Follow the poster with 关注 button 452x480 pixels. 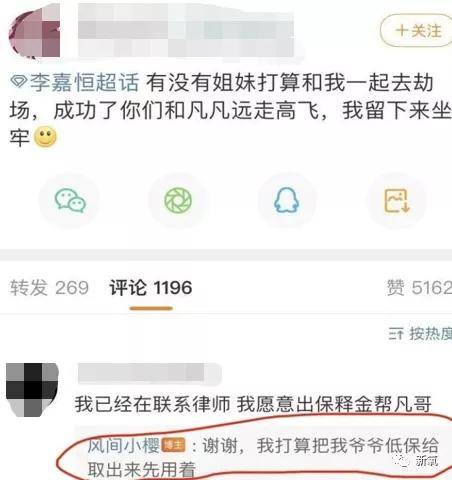click(417, 31)
